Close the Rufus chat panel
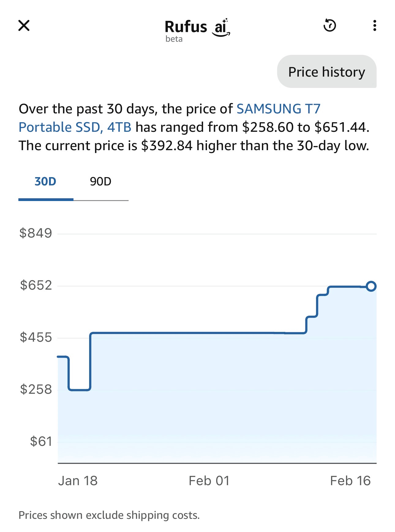 coord(24,25)
